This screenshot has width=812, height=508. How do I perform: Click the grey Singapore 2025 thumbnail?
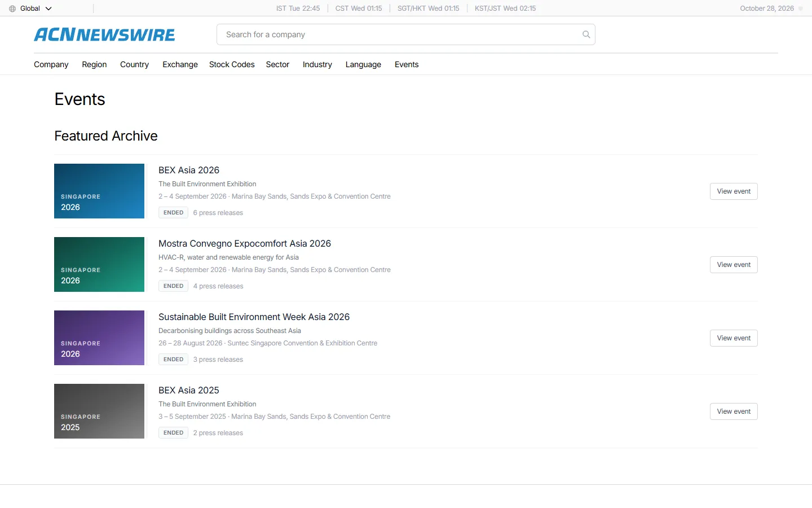click(x=99, y=411)
